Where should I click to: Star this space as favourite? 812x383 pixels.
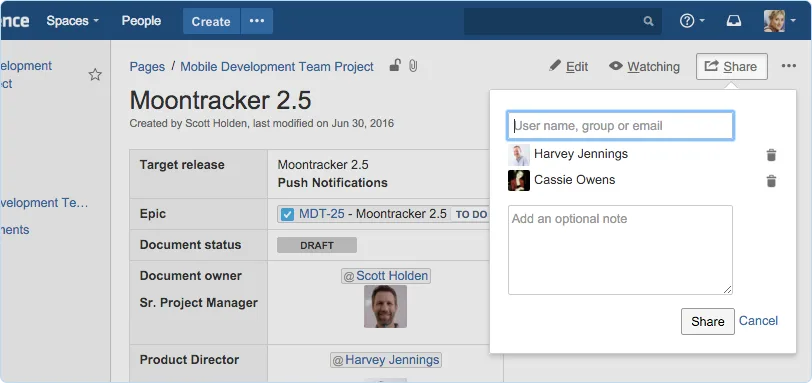point(95,75)
